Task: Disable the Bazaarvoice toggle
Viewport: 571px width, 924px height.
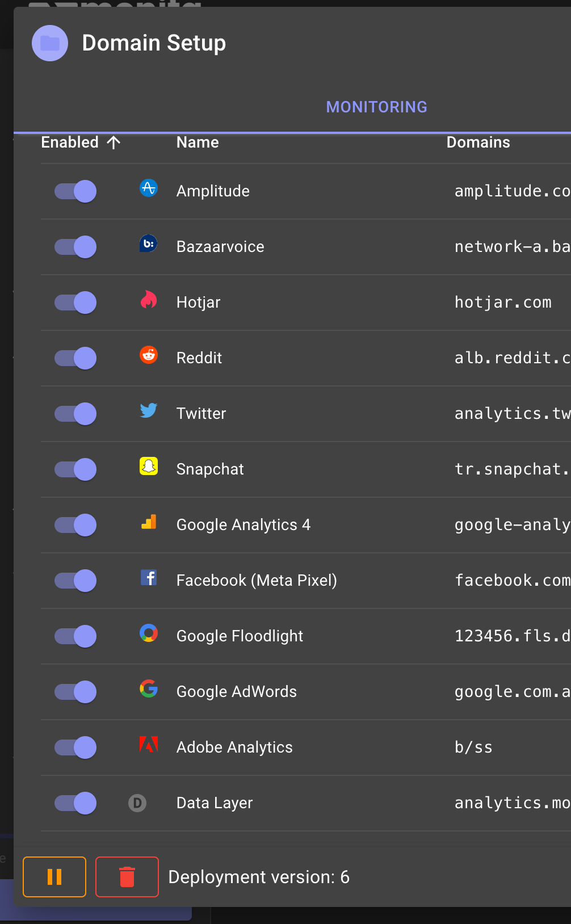Action: click(x=75, y=247)
